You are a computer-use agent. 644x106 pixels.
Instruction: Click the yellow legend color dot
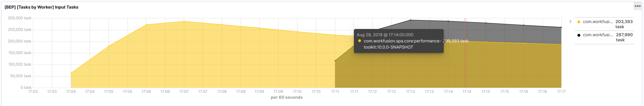click(x=579, y=22)
